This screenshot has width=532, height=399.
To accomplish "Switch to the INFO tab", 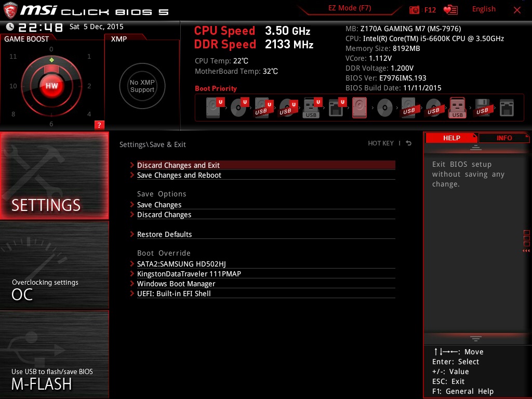I will click(504, 138).
